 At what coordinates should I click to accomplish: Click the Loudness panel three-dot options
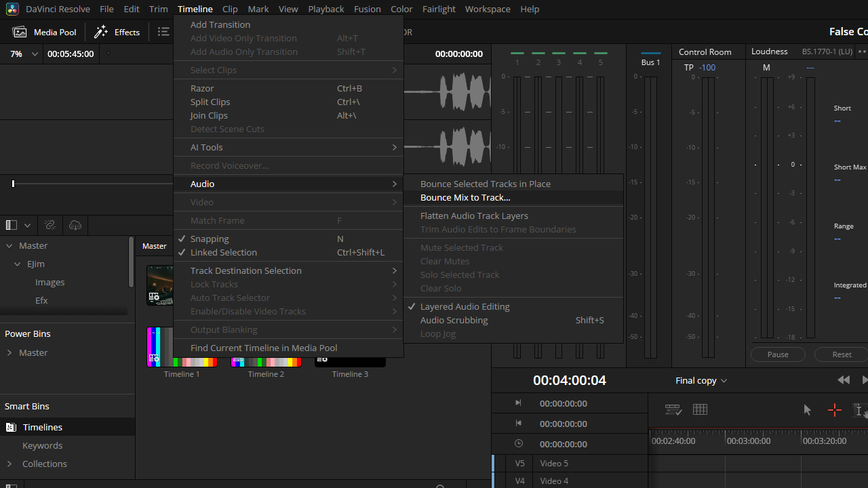(x=863, y=52)
